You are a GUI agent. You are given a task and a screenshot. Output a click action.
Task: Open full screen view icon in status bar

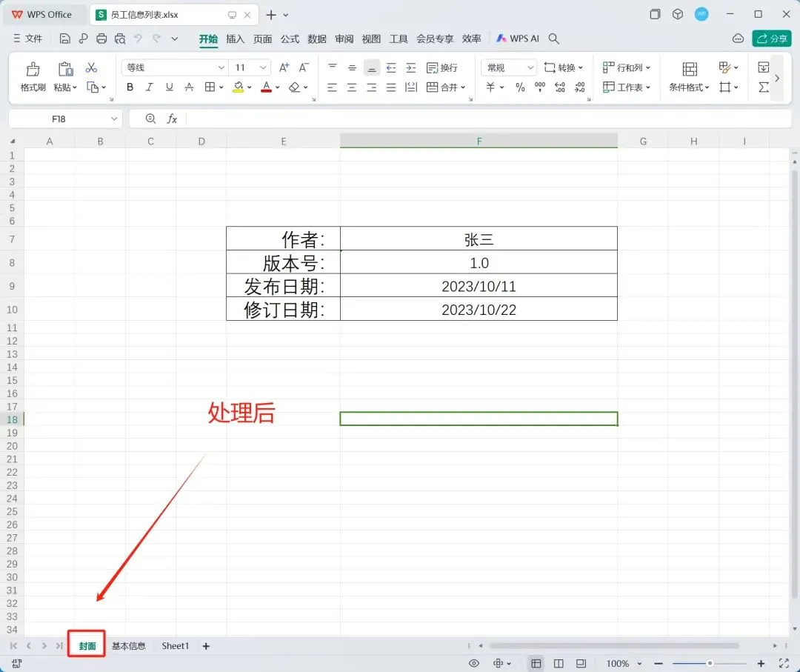point(784,663)
